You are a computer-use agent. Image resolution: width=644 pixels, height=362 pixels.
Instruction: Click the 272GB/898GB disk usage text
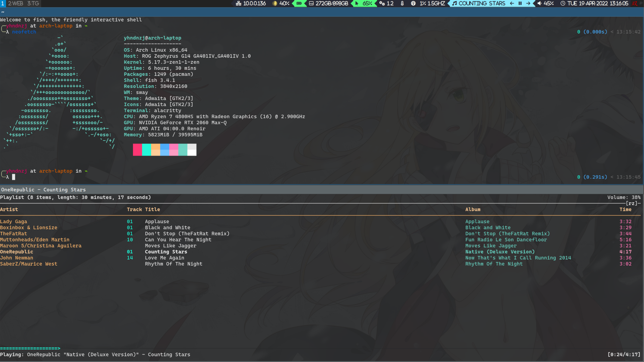point(332,4)
